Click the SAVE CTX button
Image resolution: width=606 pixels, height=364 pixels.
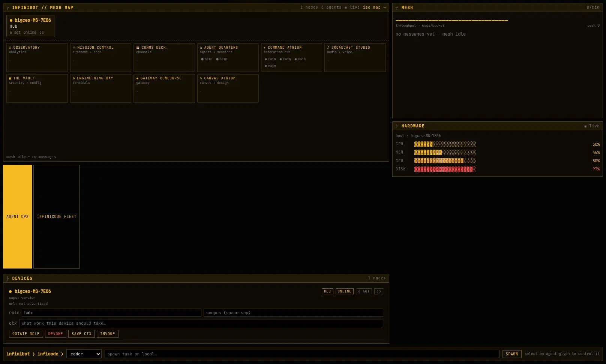(x=81, y=334)
